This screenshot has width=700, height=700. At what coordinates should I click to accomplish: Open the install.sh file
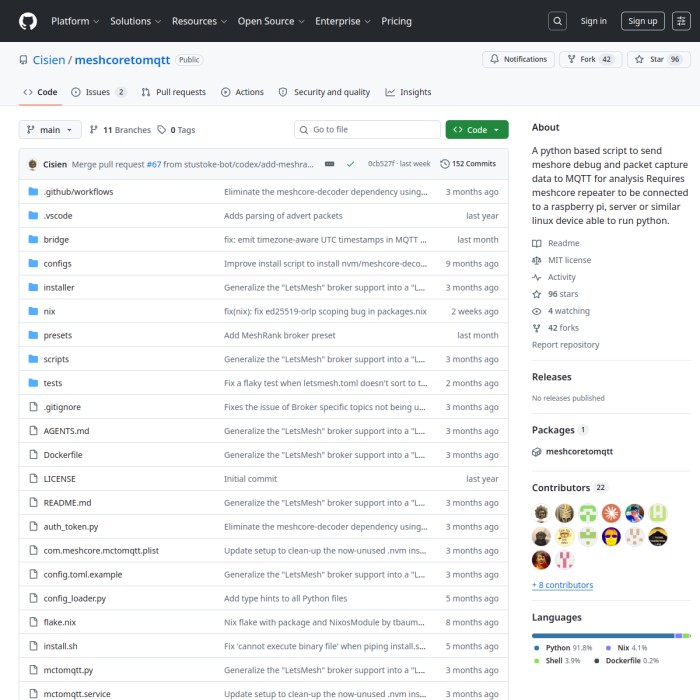60,646
